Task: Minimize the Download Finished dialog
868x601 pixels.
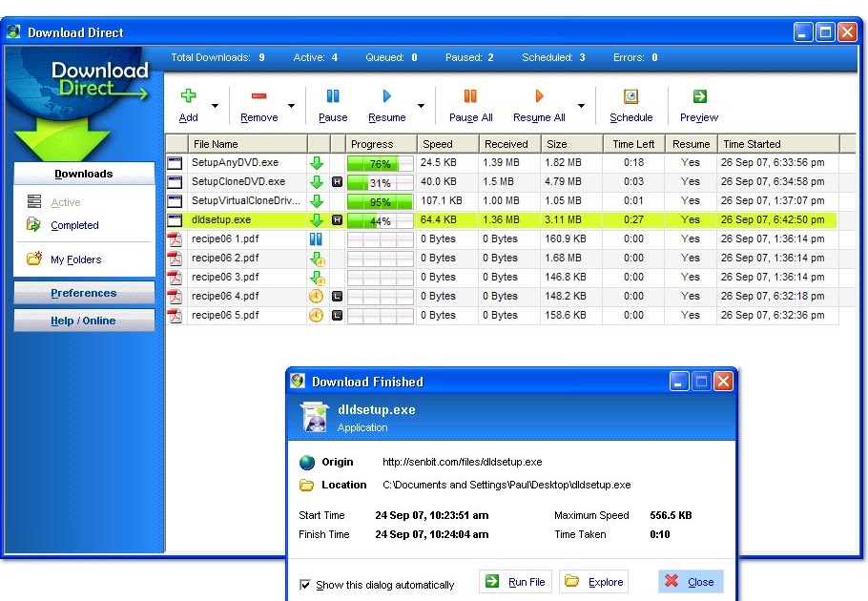Action: pyautogui.click(x=679, y=382)
